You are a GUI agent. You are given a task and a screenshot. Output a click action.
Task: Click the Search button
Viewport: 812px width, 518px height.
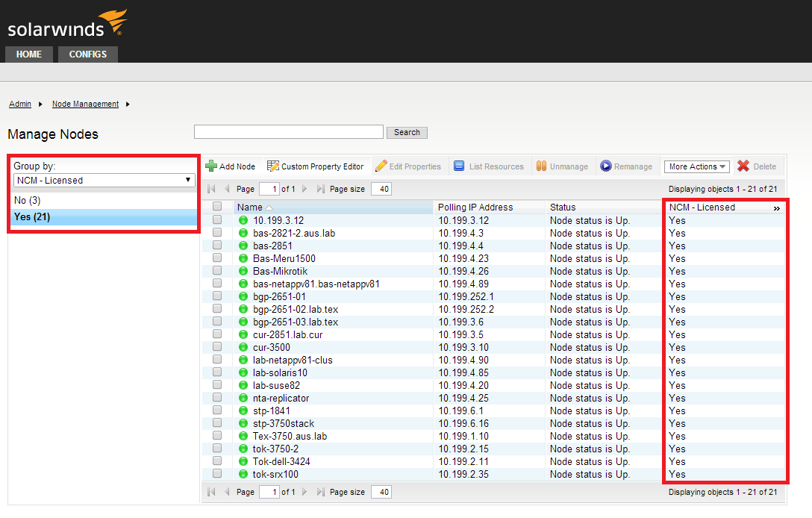(407, 132)
